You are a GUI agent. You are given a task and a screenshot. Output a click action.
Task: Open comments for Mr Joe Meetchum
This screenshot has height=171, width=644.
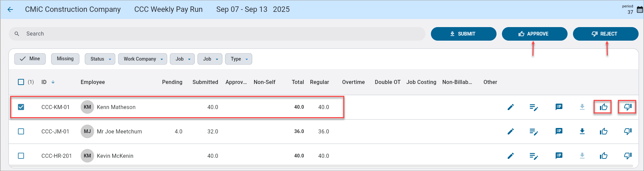559,131
